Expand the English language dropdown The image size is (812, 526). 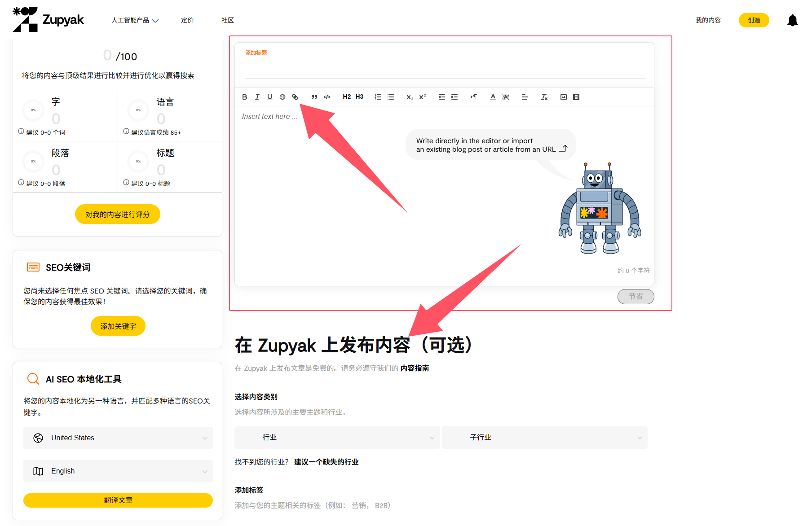coord(118,471)
